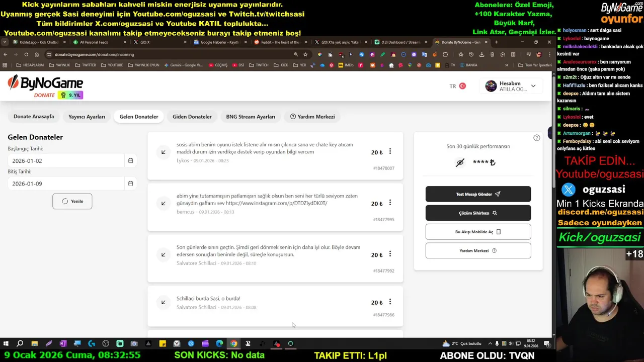The height and width of the screenshot is (362, 644).
Task: Click the zoom magnifier icon in address bar
Action: click(296, 54)
